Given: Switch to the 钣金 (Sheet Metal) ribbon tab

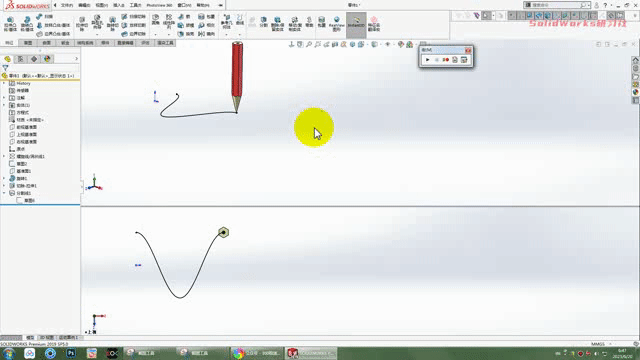Looking at the screenshot, I should [x=65, y=43].
